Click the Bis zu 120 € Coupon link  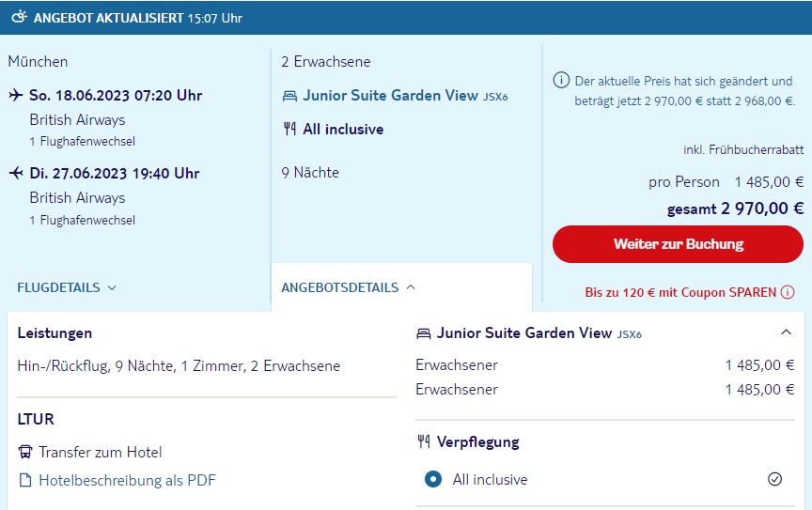click(680, 292)
